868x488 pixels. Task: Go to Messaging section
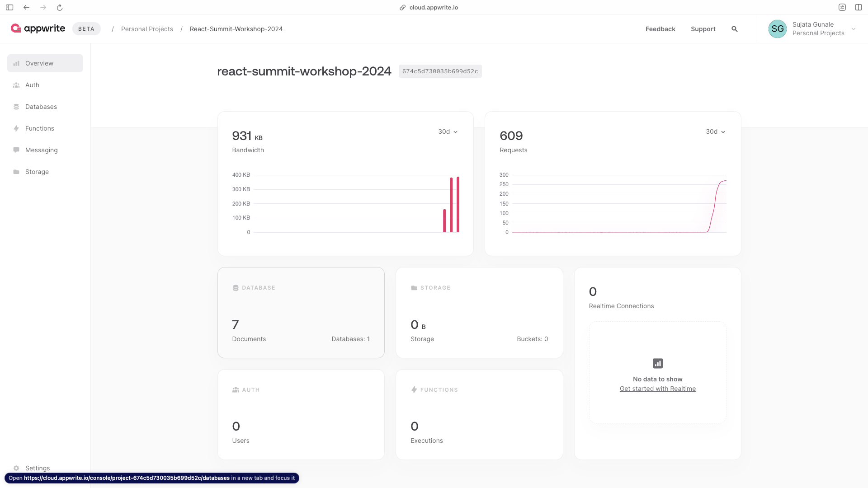point(41,150)
